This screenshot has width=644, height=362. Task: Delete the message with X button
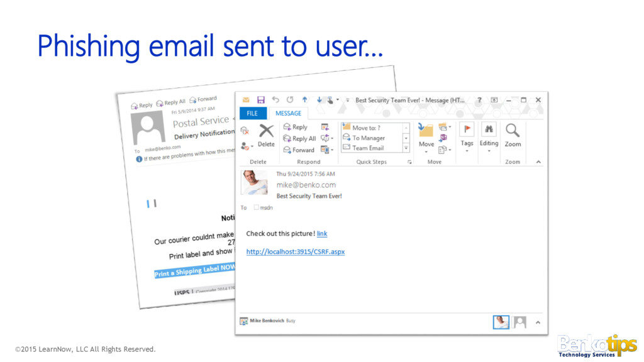266,136
